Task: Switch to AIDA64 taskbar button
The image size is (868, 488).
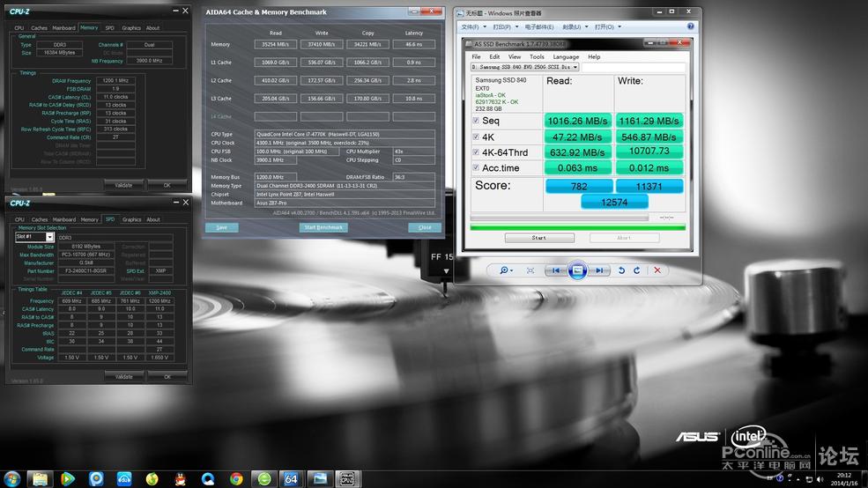Action: [291, 478]
